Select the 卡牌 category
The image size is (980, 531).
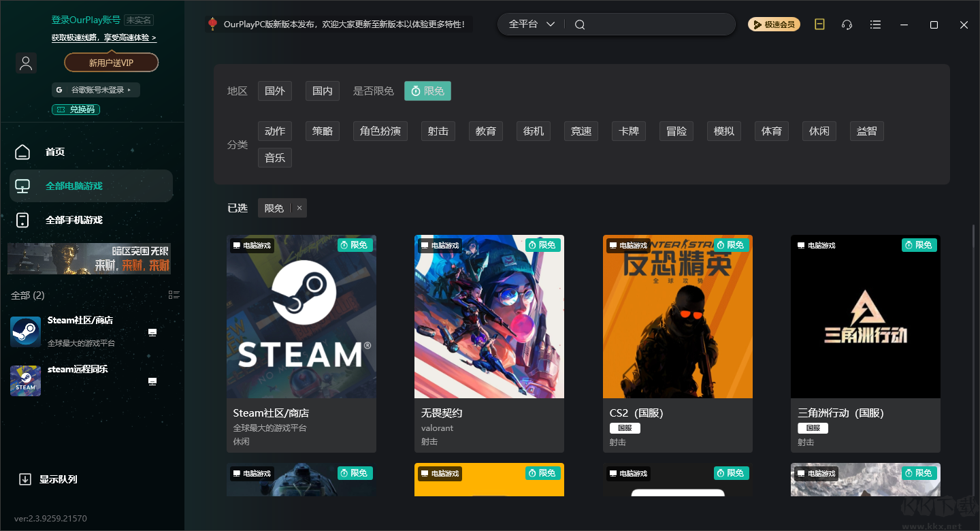pos(629,131)
